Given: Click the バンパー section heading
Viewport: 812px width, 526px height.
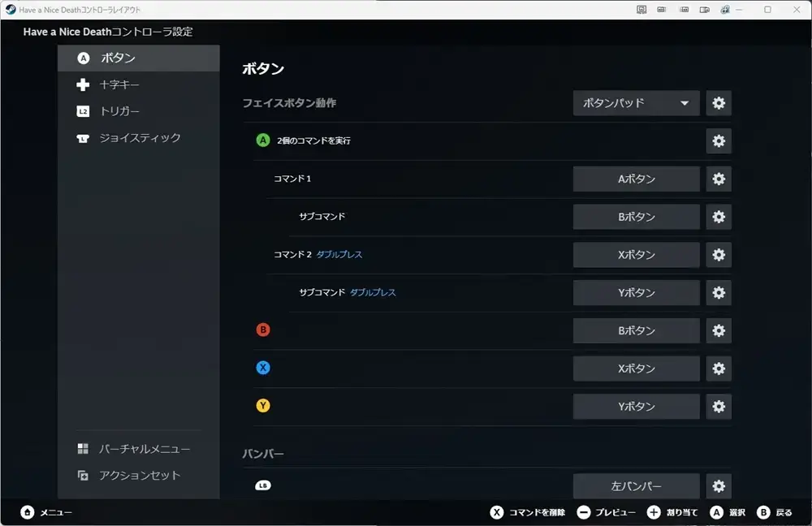Looking at the screenshot, I should (263, 454).
